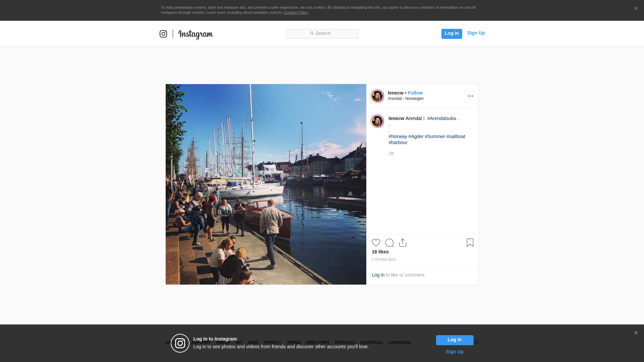The width and height of the screenshot is (644, 362).
Task: Share the post with share icon
Action: click(x=403, y=243)
